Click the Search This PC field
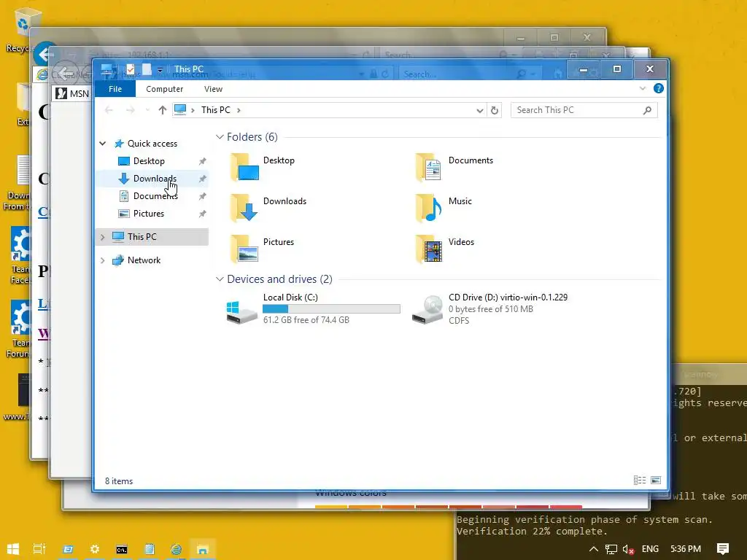Viewport: 747px width, 560px height. [x=584, y=110]
